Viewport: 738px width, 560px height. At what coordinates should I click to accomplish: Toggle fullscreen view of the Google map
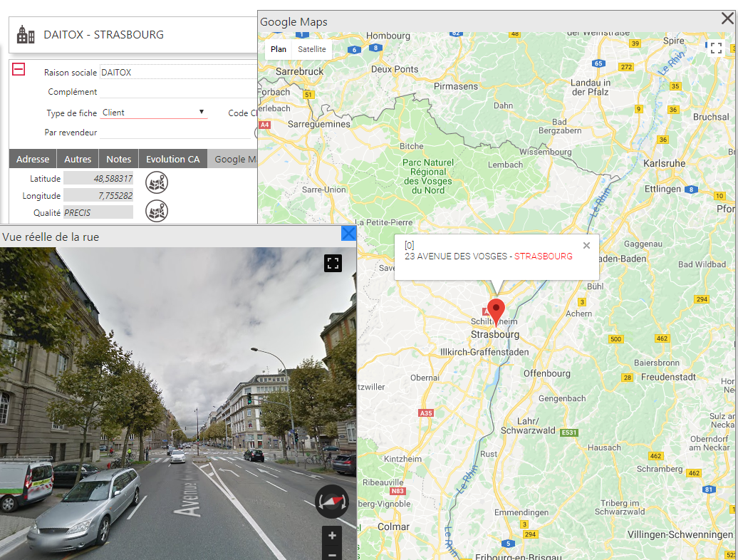[716, 48]
